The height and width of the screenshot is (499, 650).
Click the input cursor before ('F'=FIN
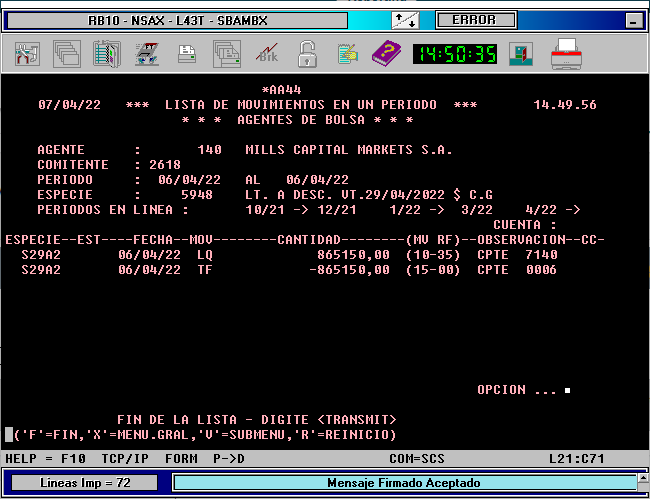(9, 435)
